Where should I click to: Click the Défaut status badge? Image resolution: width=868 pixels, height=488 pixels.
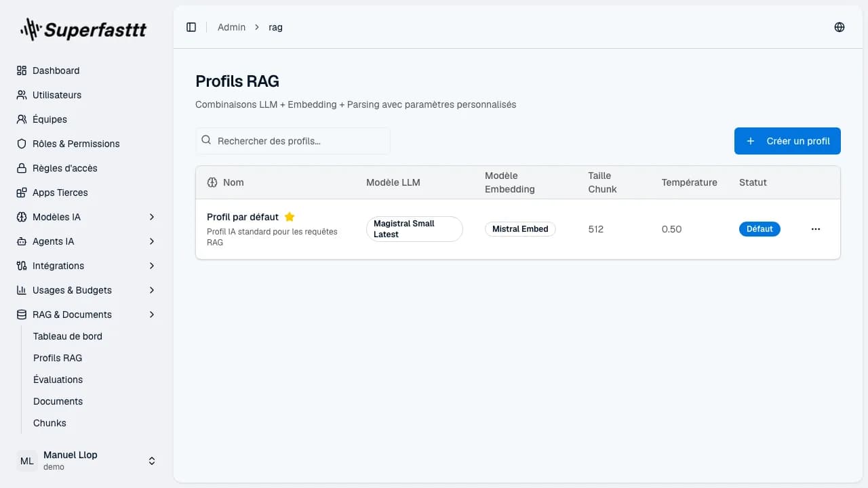(759, 229)
